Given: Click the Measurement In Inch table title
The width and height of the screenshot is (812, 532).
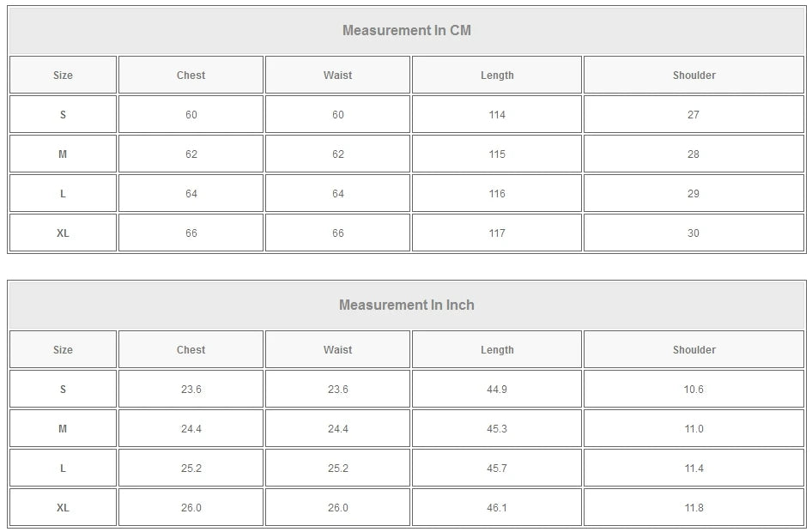Looking at the screenshot, I should (407, 305).
